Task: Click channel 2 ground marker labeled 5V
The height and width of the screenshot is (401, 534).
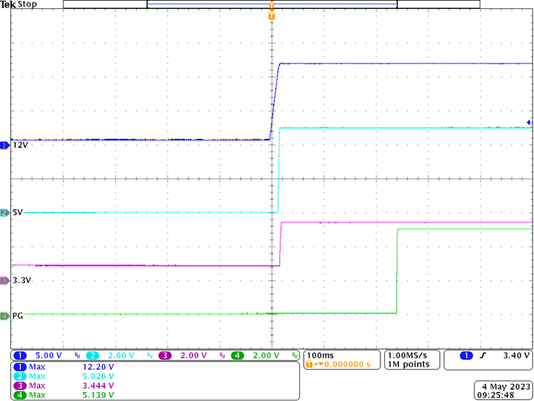Action: 4,213
